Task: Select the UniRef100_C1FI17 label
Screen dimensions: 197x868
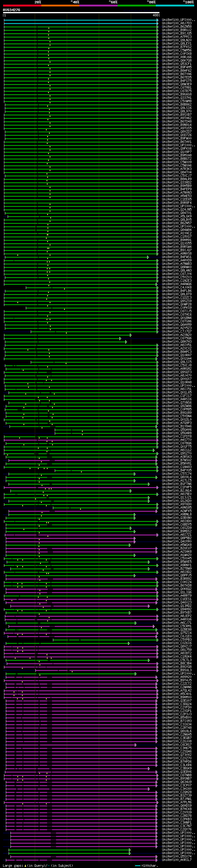Action: click(177, 396)
